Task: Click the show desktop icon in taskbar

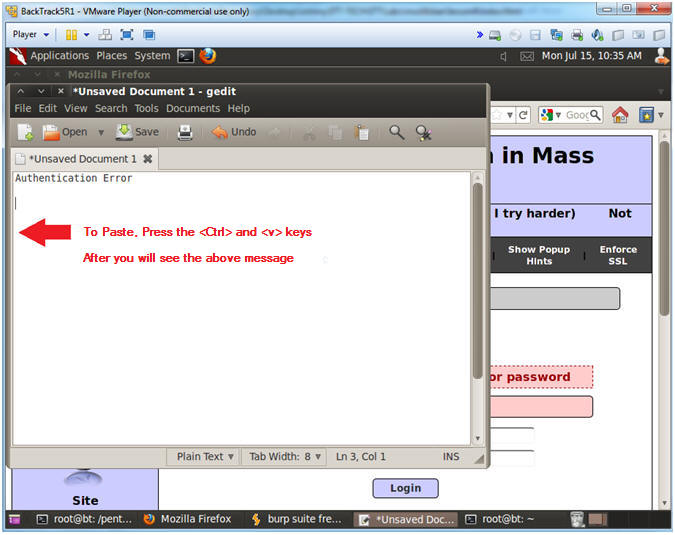Action: click(15, 520)
